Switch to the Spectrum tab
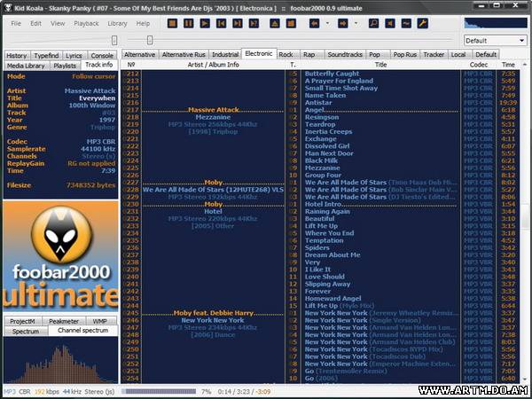Image resolution: width=532 pixels, height=399 pixels. 26,332
